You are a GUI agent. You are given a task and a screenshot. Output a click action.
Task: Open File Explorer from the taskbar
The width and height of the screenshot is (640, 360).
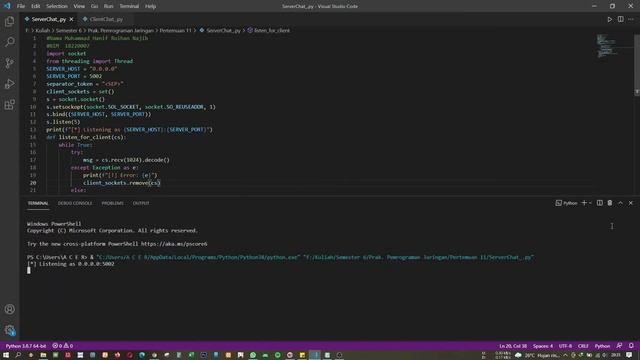click(x=43, y=355)
